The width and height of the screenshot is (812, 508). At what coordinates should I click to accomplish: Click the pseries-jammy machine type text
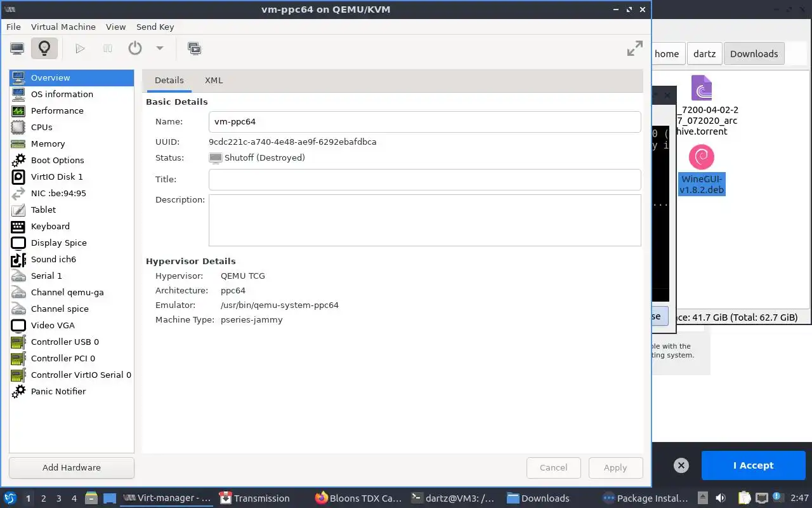[252, 319]
